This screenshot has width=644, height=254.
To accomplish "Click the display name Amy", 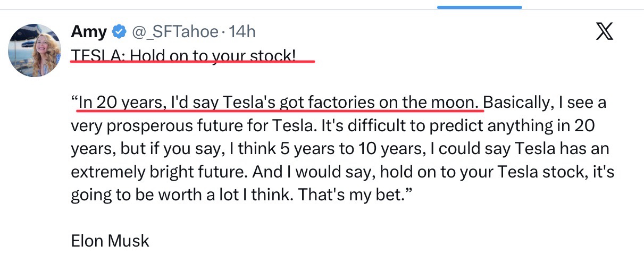I will point(88,32).
